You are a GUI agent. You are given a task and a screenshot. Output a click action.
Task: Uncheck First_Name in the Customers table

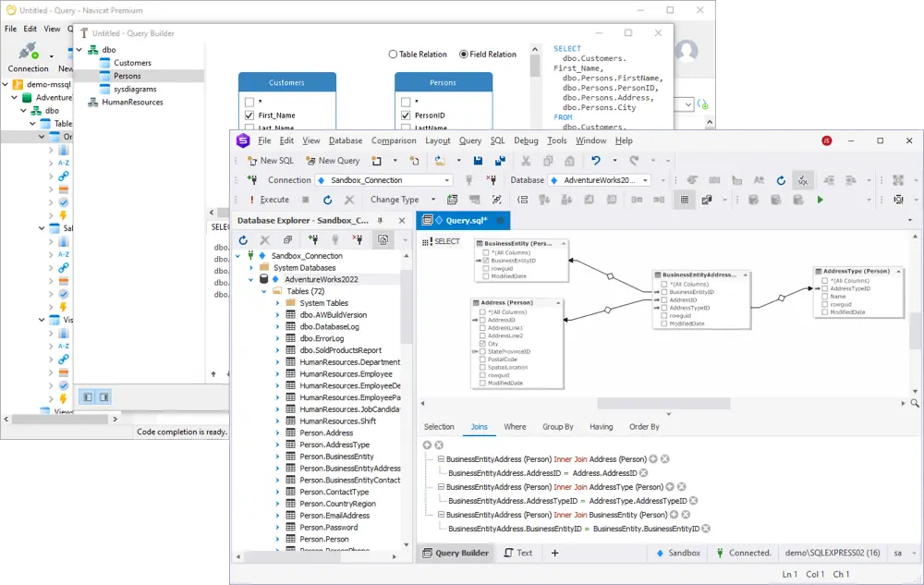click(249, 116)
